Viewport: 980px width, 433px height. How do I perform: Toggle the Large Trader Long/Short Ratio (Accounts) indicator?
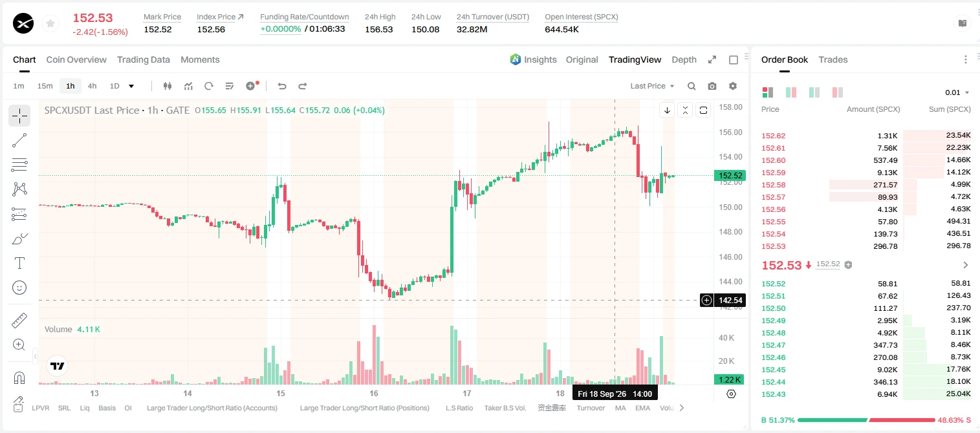coord(212,408)
